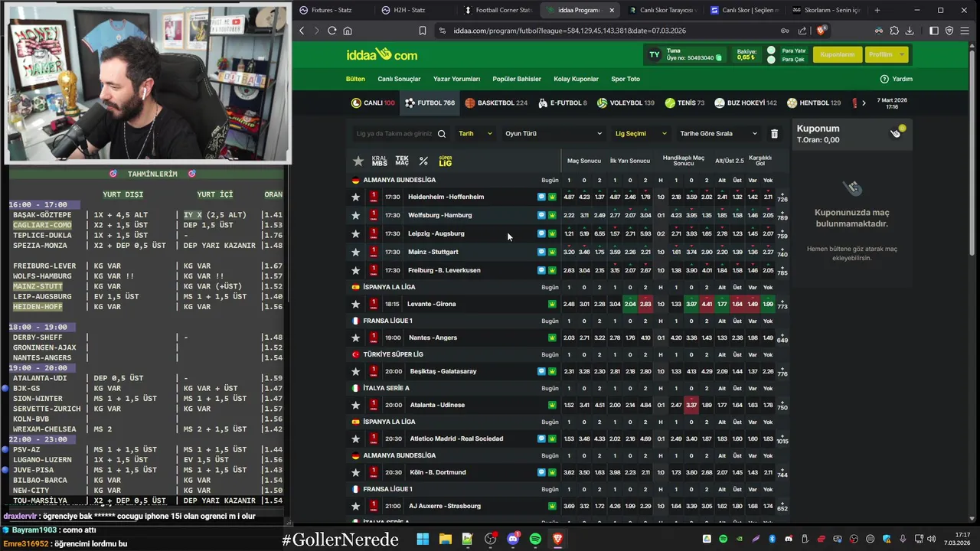Click the iddaa.com logo
Screen dimensions: 980x551
pos(382,54)
